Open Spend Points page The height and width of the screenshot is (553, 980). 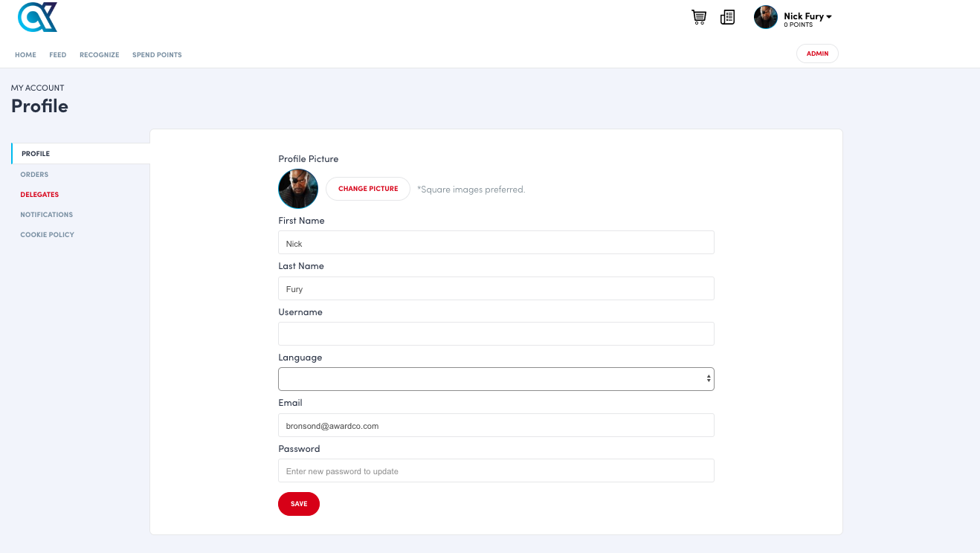tap(157, 55)
